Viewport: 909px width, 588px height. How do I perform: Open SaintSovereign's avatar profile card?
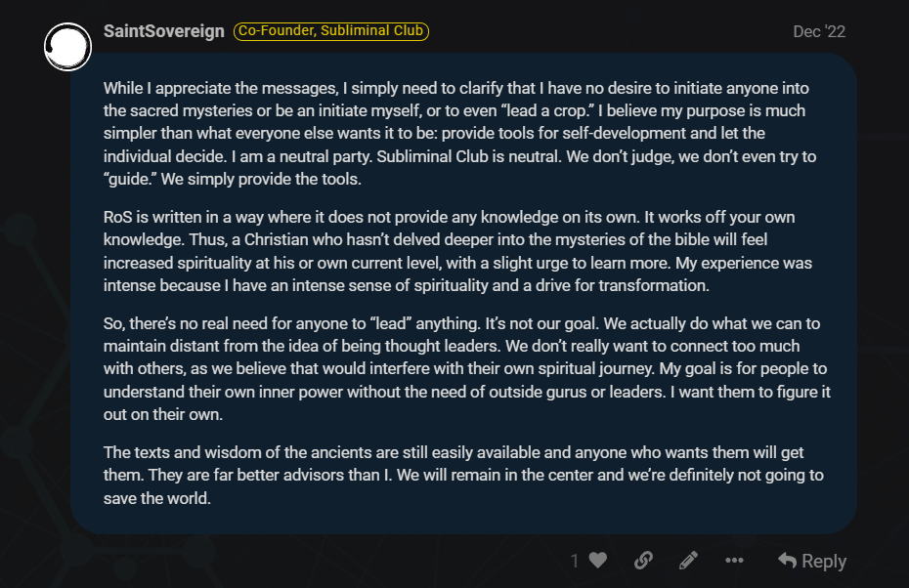[x=68, y=46]
